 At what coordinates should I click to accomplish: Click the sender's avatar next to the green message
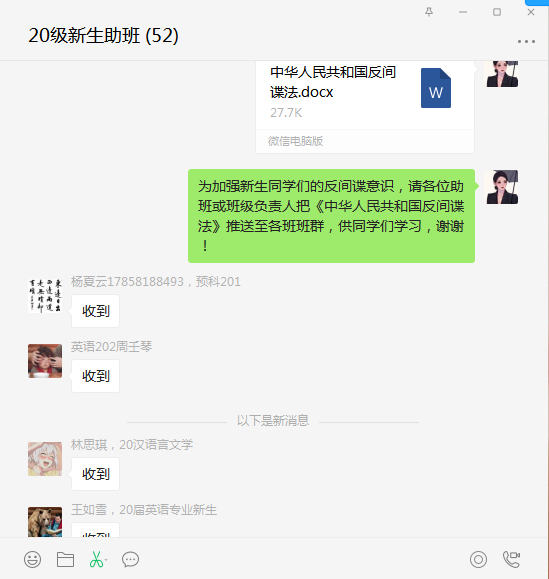pos(502,187)
